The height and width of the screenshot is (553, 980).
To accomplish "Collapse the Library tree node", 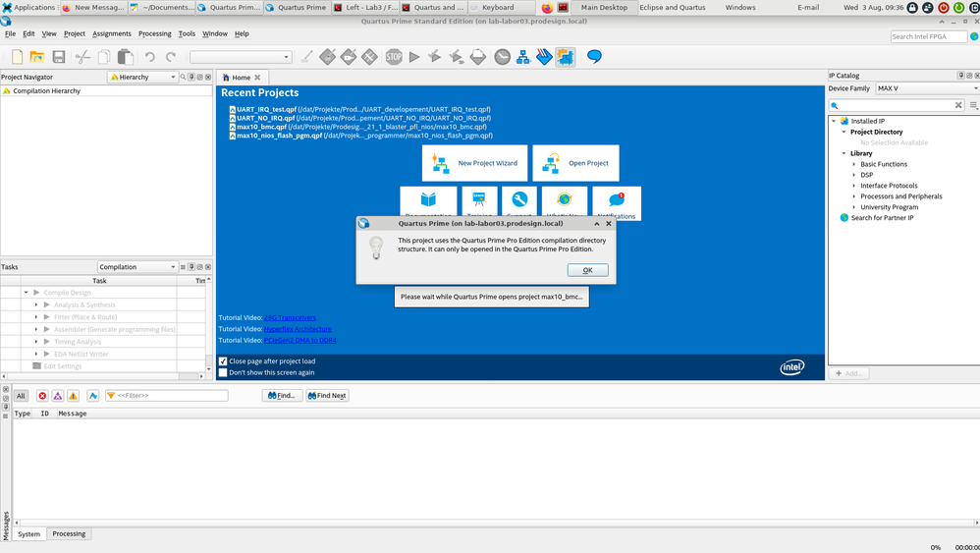I will [x=844, y=153].
